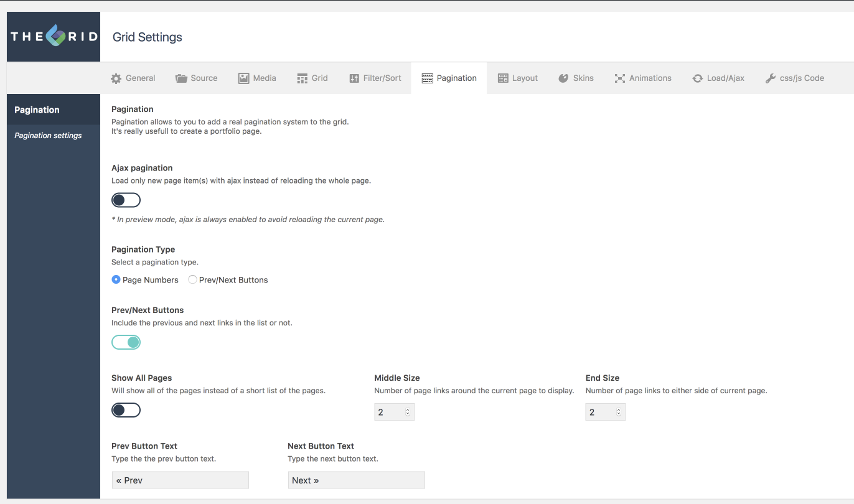
Task: Click the grid icon beside the Grid tab
Action: pyautogui.click(x=303, y=78)
